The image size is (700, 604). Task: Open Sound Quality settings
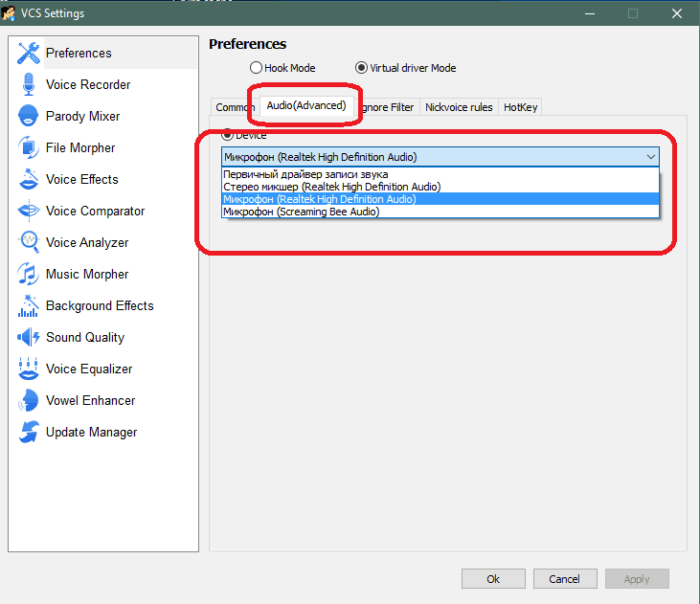(x=85, y=337)
